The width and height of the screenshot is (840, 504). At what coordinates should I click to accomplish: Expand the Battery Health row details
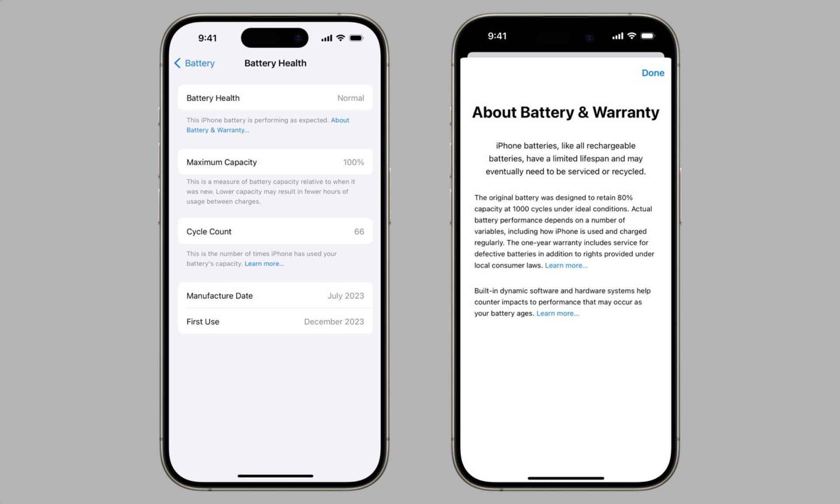(275, 98)
